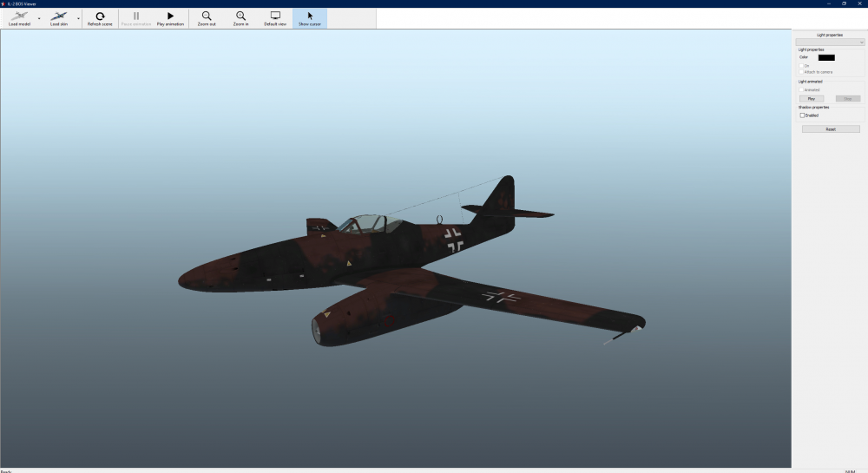This screenshot has height=473, width=868.
Task: Enable the shadow properties Enabled checkbox
Action: pos(802,115)
